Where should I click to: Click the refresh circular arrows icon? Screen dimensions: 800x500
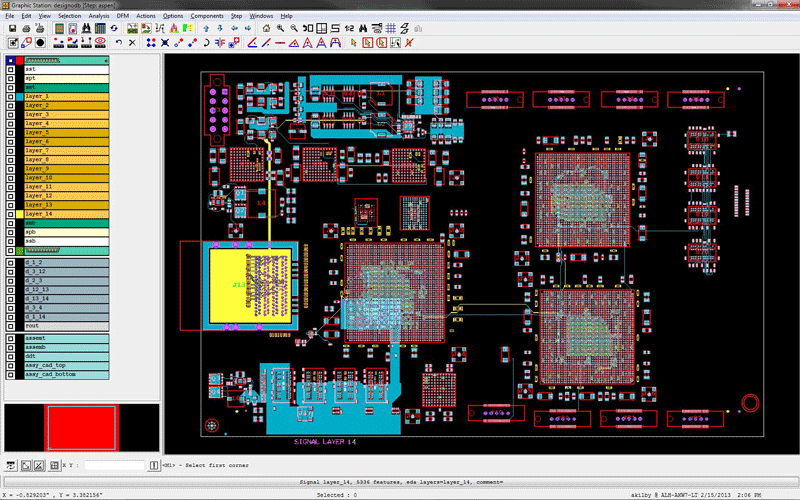pyautogui.click(x=114, y=29)
